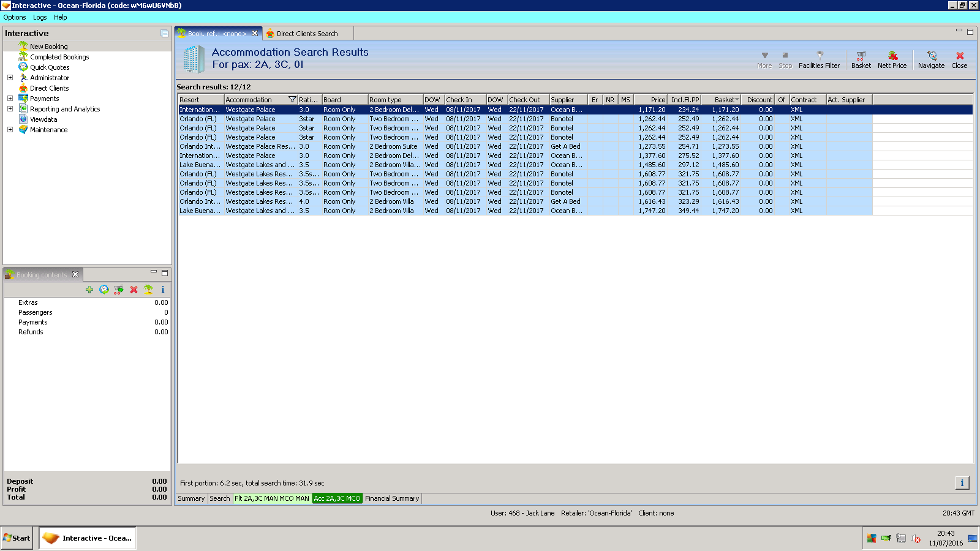Expand the Administrator tree node
980x551 pixels.
(x=10, y=78)
